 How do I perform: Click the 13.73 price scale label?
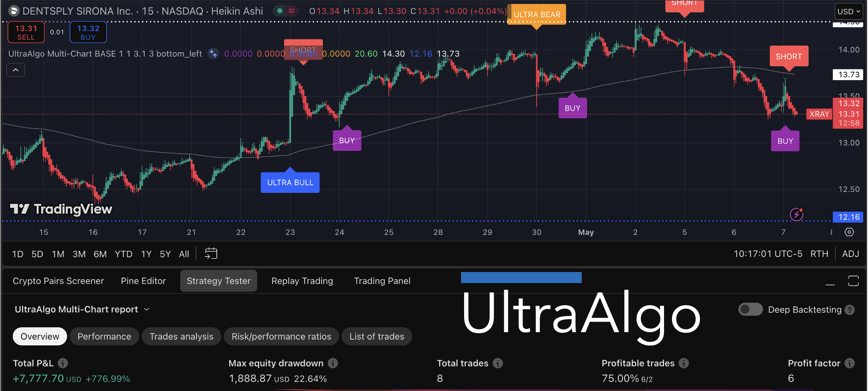[849, 75]
